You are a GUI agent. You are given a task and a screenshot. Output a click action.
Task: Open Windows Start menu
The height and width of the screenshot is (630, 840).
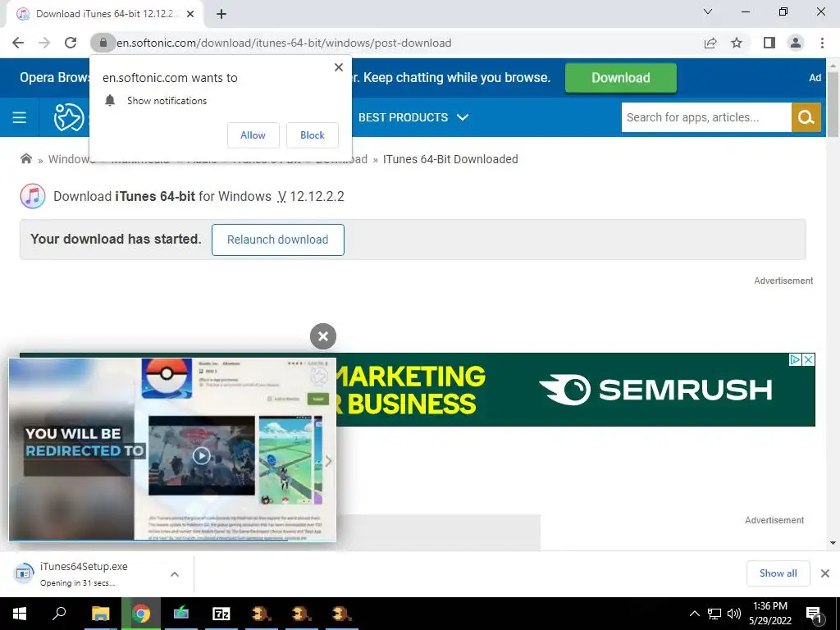(x=20, y=614)
